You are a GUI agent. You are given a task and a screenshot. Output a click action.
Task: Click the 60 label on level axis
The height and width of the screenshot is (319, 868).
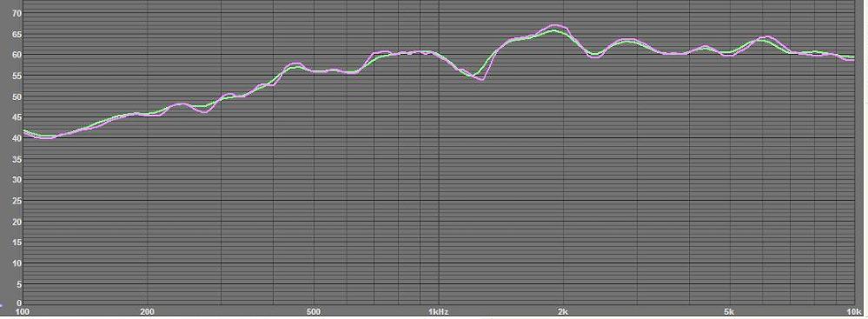17,54
